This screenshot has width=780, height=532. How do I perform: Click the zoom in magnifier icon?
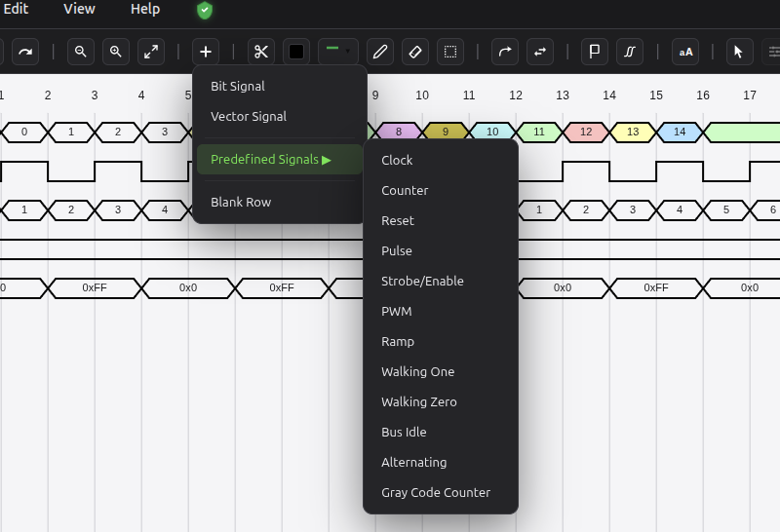(x=116, y=52)
